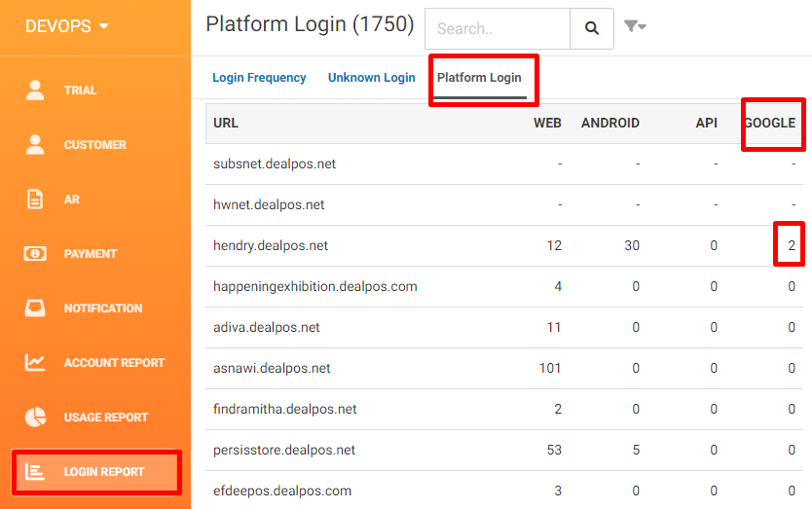
Task: Click the ANDROID column header
Action: (610, 124)
